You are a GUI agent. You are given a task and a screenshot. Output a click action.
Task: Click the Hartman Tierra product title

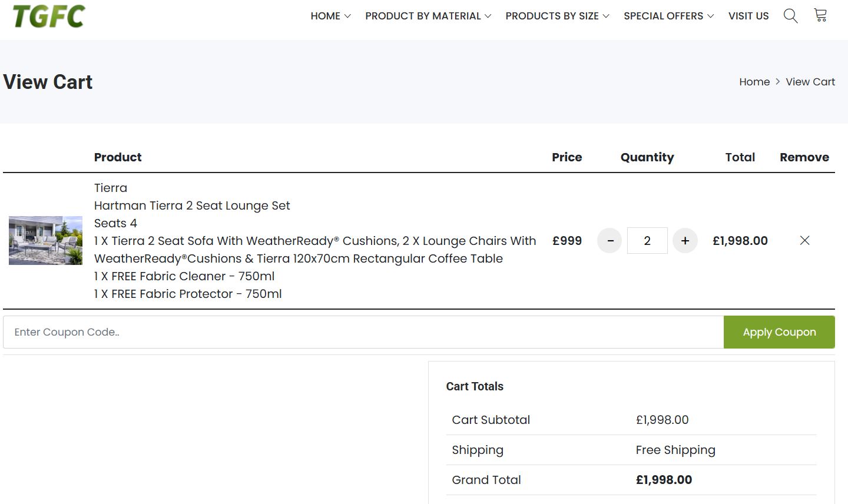tap(192, 205)
